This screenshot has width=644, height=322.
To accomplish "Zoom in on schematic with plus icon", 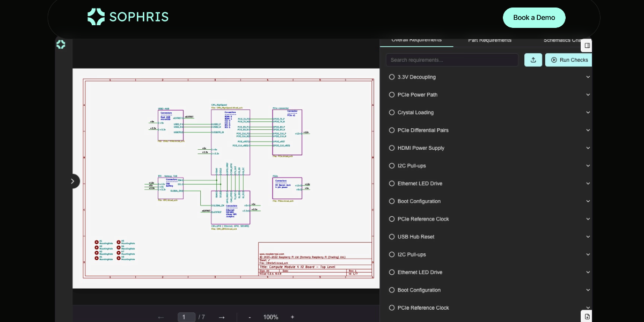I will pos(292,317).
